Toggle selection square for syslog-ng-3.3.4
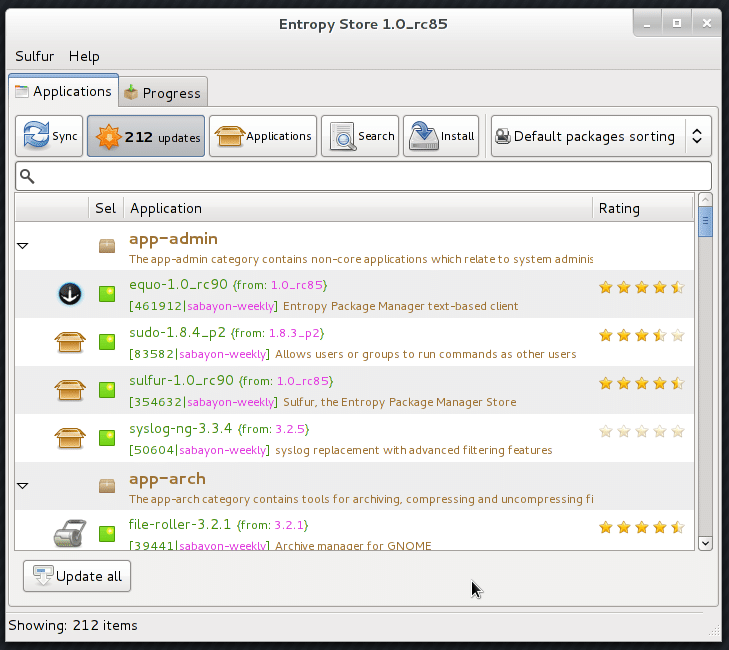Image resolution: width=729 pixels, height=650 pixels. 107,438
